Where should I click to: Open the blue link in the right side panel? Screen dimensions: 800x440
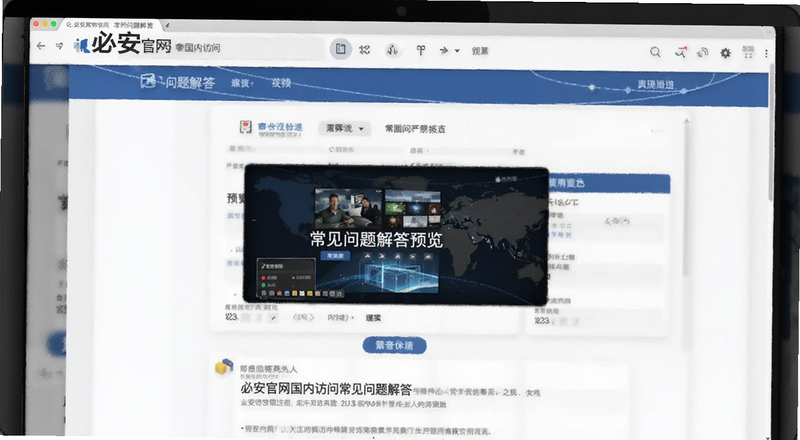click(559, 235)
